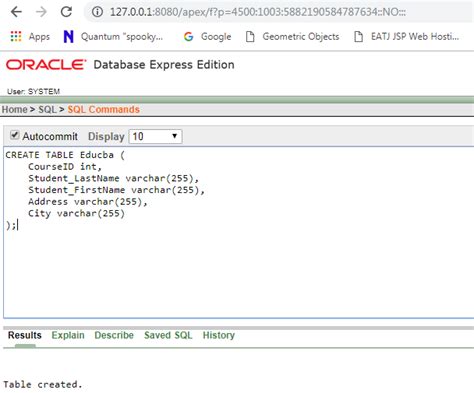Click the "Database Express Edition" title

[x=164, y=65]
